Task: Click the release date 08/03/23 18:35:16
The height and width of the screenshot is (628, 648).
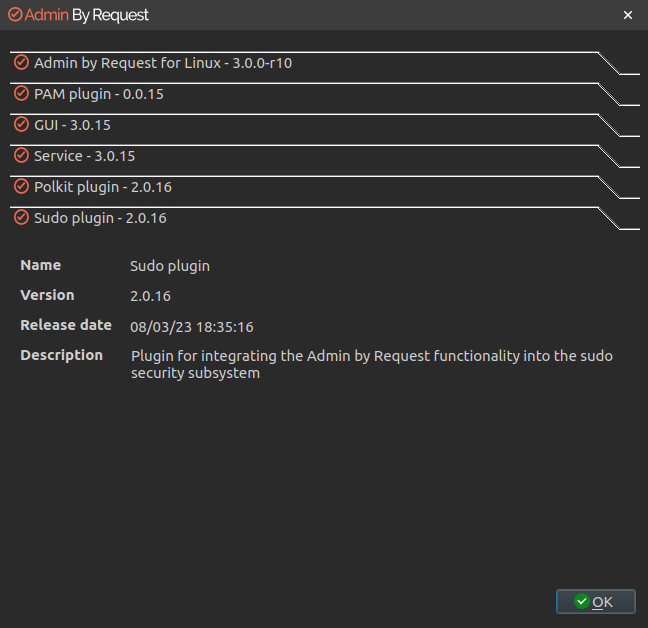Action: 192,327
